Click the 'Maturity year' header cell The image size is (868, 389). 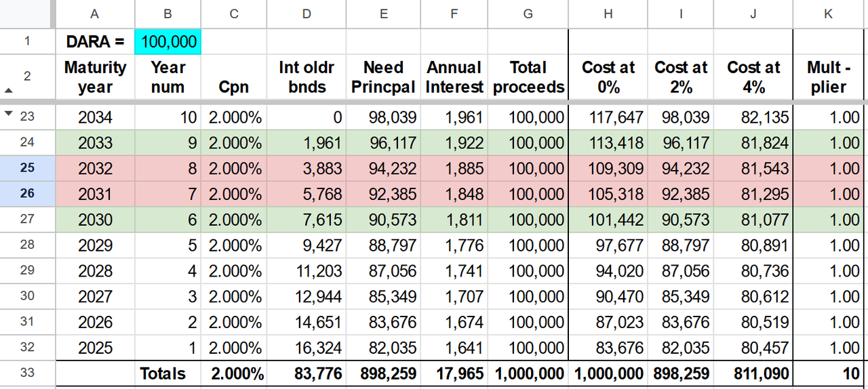tap(94, 77)
